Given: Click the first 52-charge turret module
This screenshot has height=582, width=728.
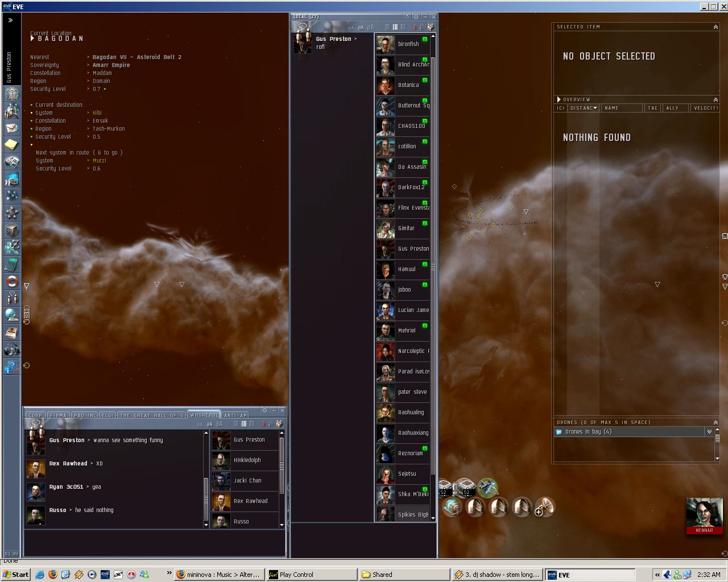Looking at the screenshot, I should tap(445, 488).
